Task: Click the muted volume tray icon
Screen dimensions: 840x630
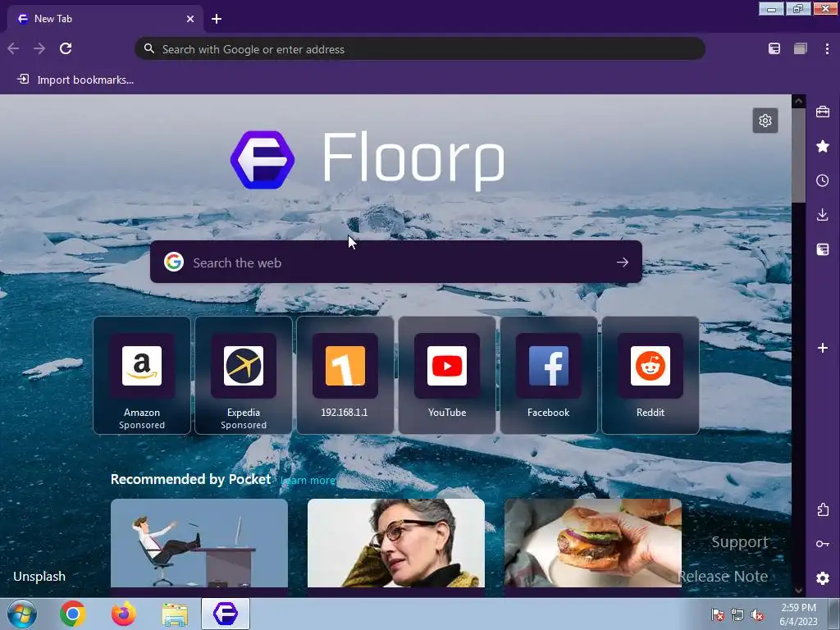Action: coord(757,615)
